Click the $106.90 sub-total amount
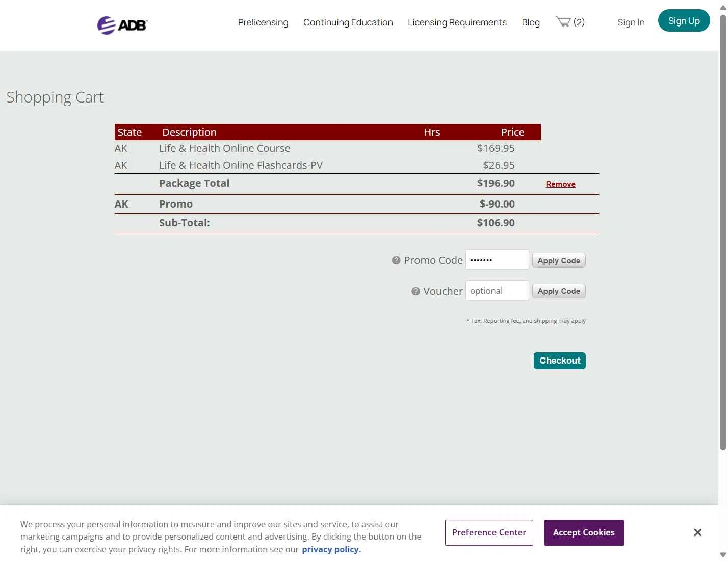 496,223
